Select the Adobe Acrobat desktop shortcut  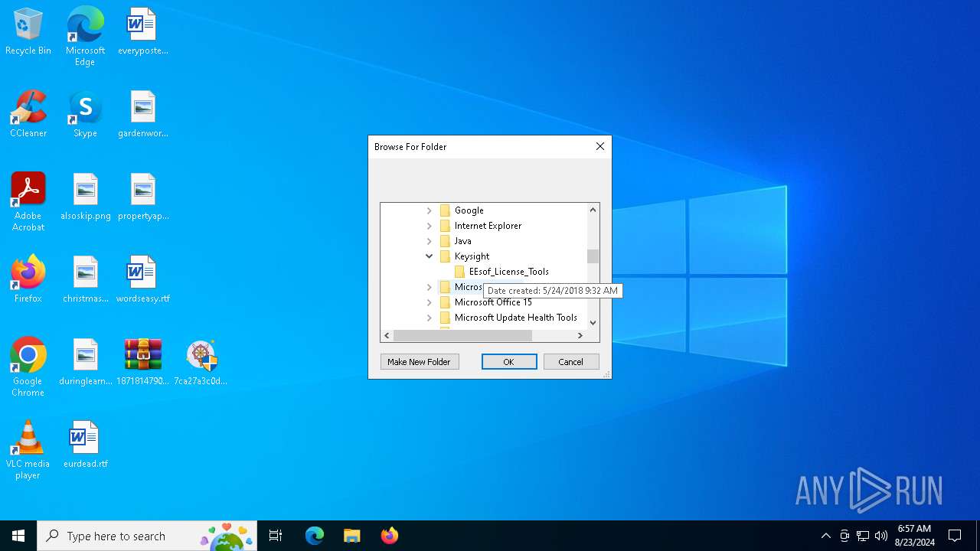[x=28, y=203]
